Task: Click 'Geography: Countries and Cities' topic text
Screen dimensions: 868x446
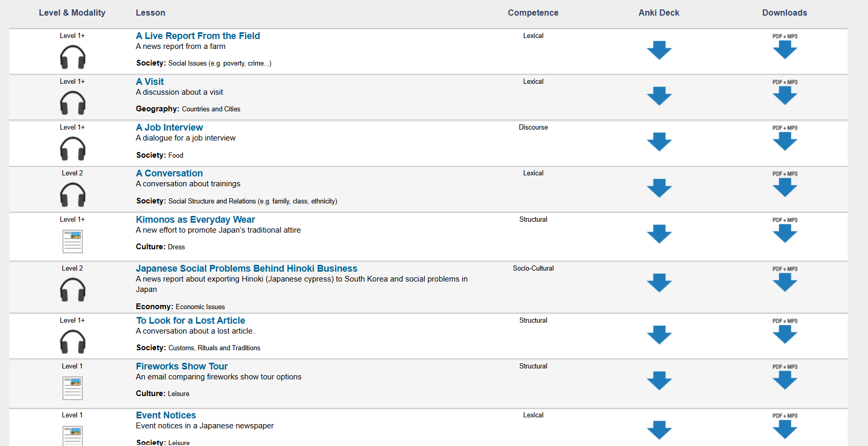Action: (188, 109)
